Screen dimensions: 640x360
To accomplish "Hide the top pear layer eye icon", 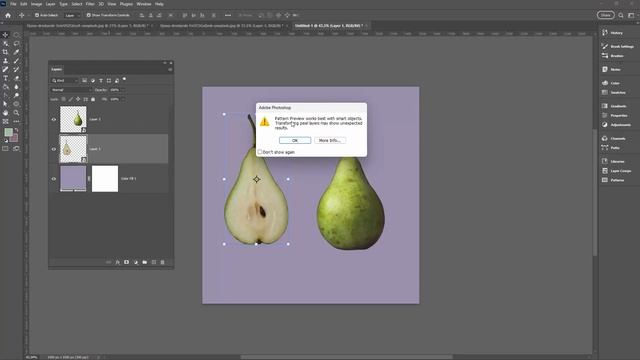I will point(53,119).
